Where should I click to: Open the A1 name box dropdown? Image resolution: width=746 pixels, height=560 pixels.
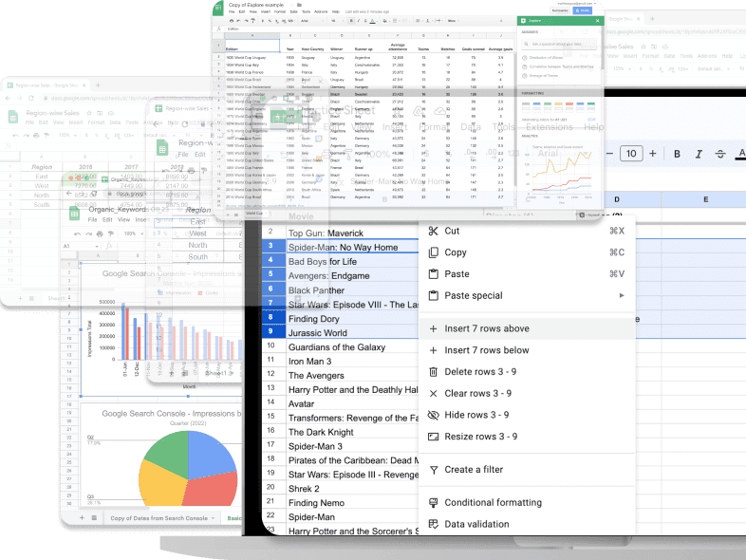(x=95, y=247)
